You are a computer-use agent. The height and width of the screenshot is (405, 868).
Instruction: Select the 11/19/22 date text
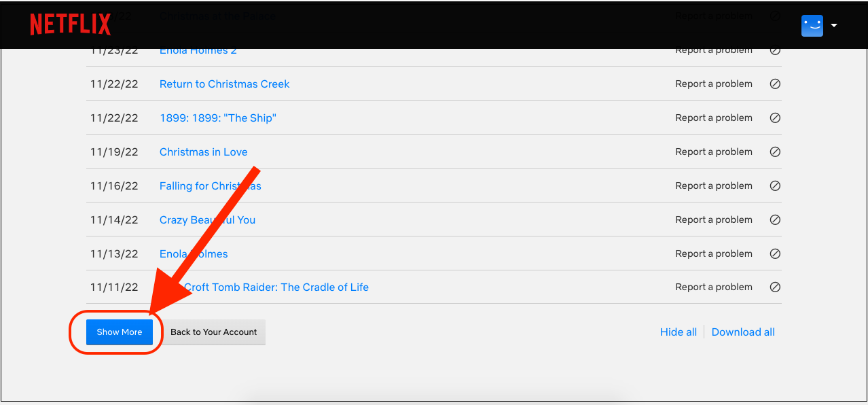(114, 152)
